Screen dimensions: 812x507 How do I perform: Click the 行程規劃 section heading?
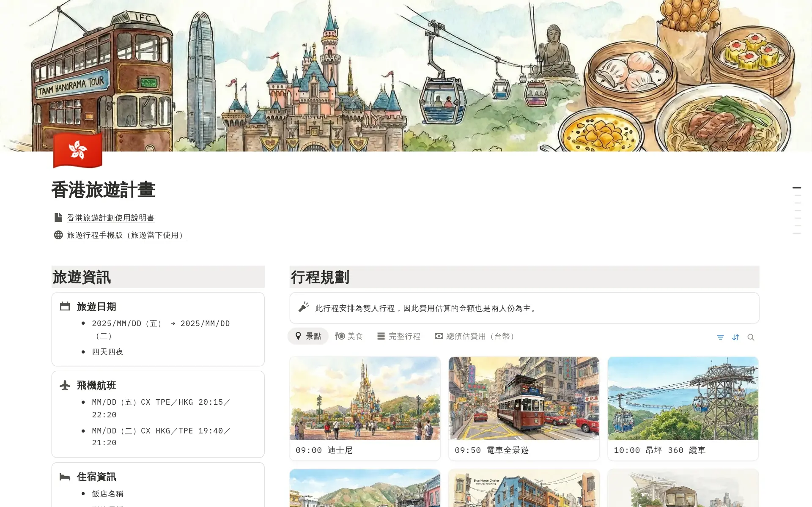[x=320, y=277]
